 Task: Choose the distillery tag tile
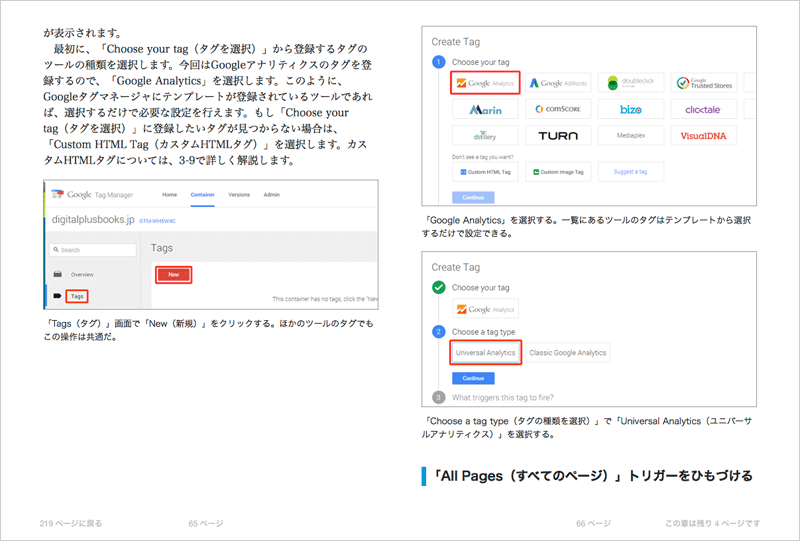tap(485, 136)
